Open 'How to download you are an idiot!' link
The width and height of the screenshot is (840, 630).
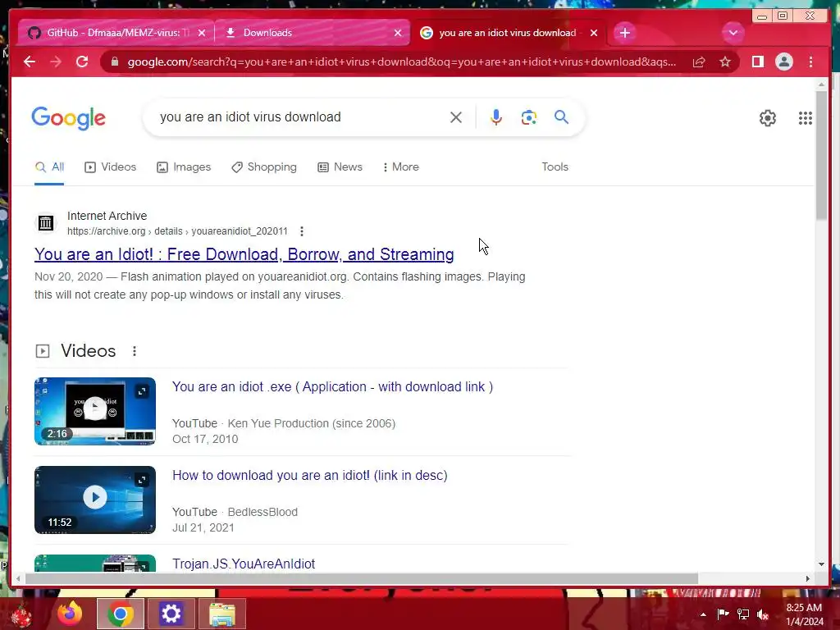coord(309,475)
